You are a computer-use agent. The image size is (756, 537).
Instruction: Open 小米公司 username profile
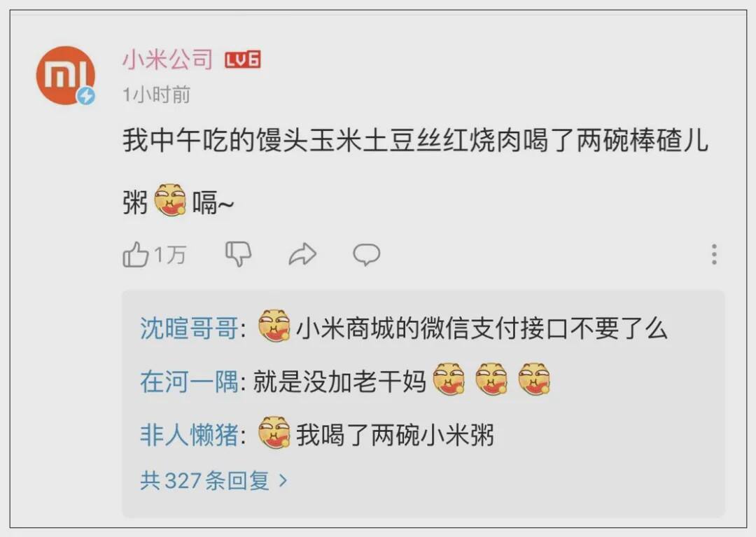(167, 60)
